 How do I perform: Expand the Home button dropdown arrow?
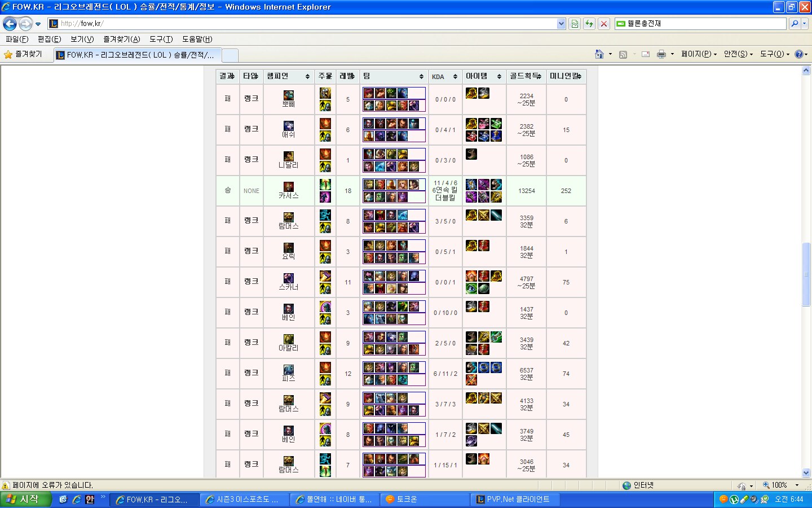point(610,54)
